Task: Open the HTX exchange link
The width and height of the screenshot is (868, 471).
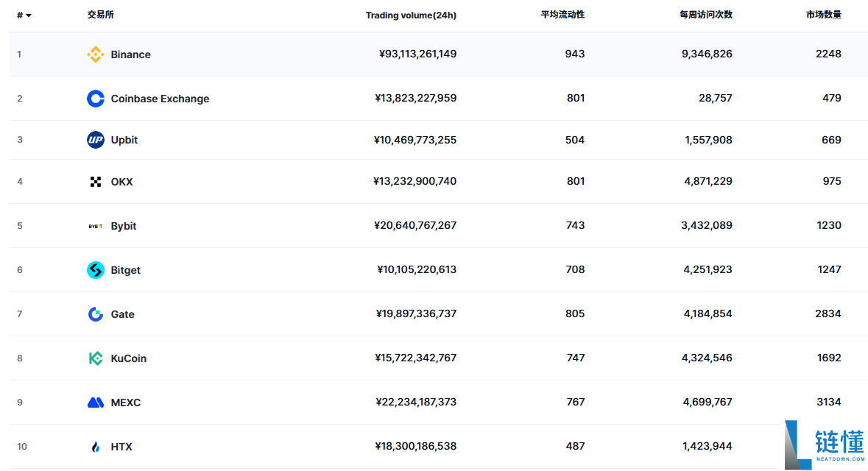Action: point(121,447)
